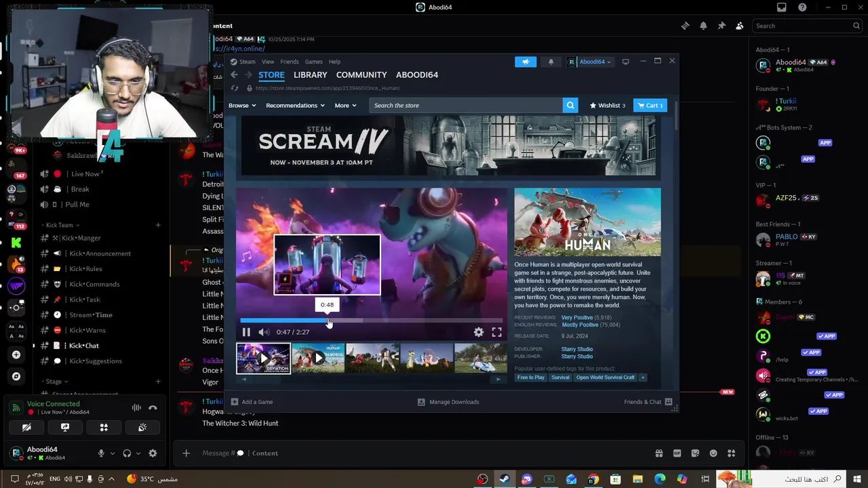Turn on Discord camera
This screenshot has height=488, width=868.
point(26,428)
